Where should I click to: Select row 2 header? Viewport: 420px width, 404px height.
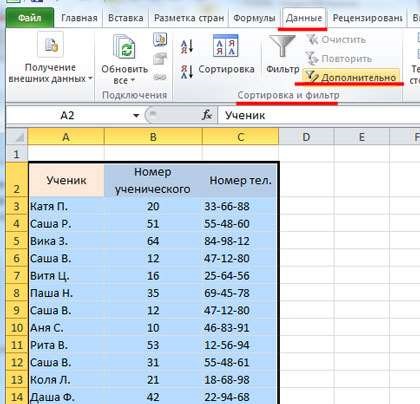coord(17,180)
